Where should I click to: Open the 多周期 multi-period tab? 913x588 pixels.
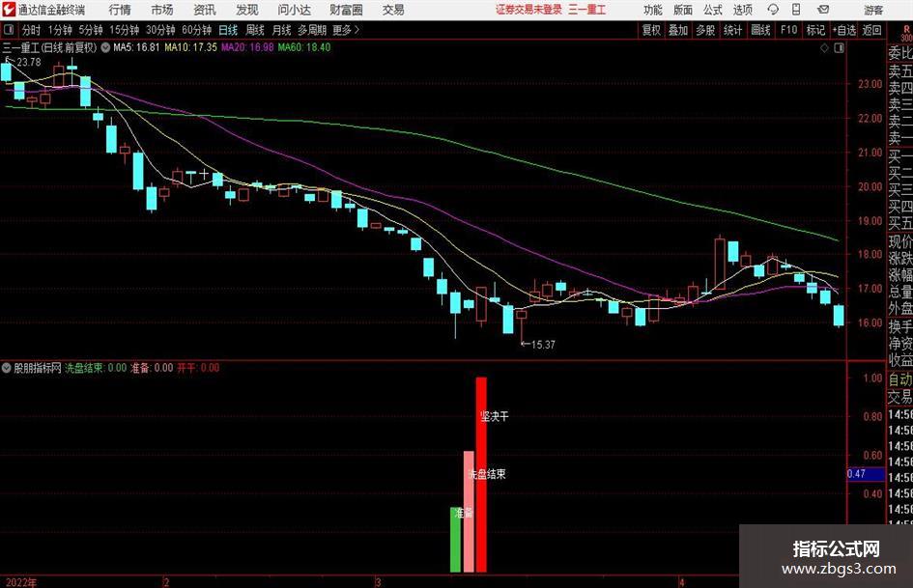click(x=312, y=30)
